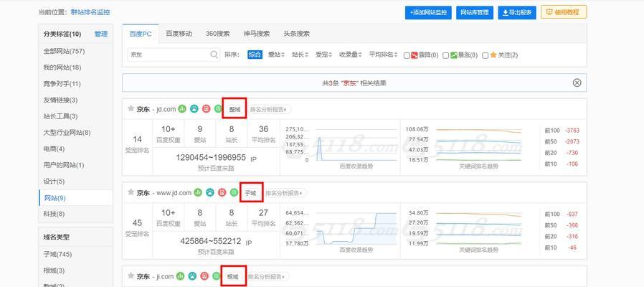Click the green chart icon next to www.jd.com
The image size is (644, 287).
pos(198,192)
